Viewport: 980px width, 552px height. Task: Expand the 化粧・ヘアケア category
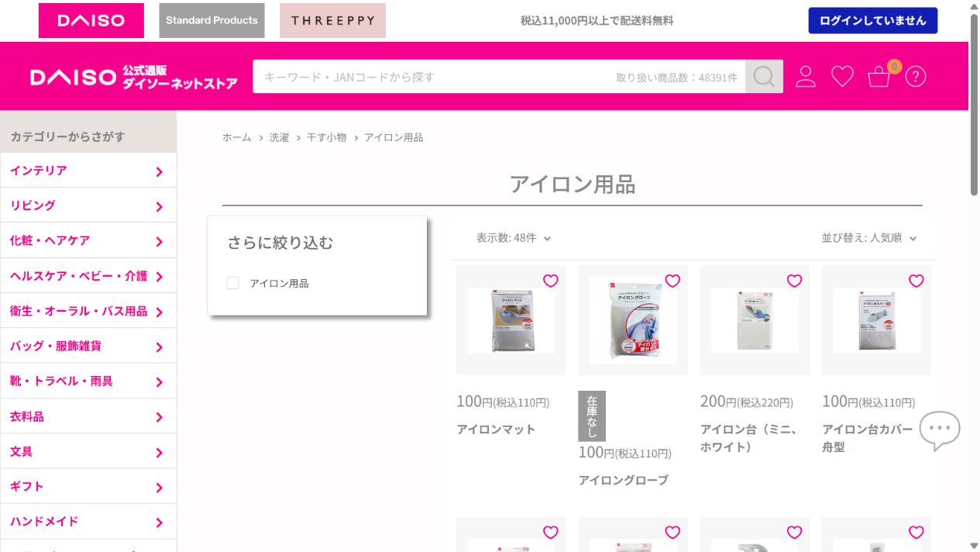click(x=88, y=240)
